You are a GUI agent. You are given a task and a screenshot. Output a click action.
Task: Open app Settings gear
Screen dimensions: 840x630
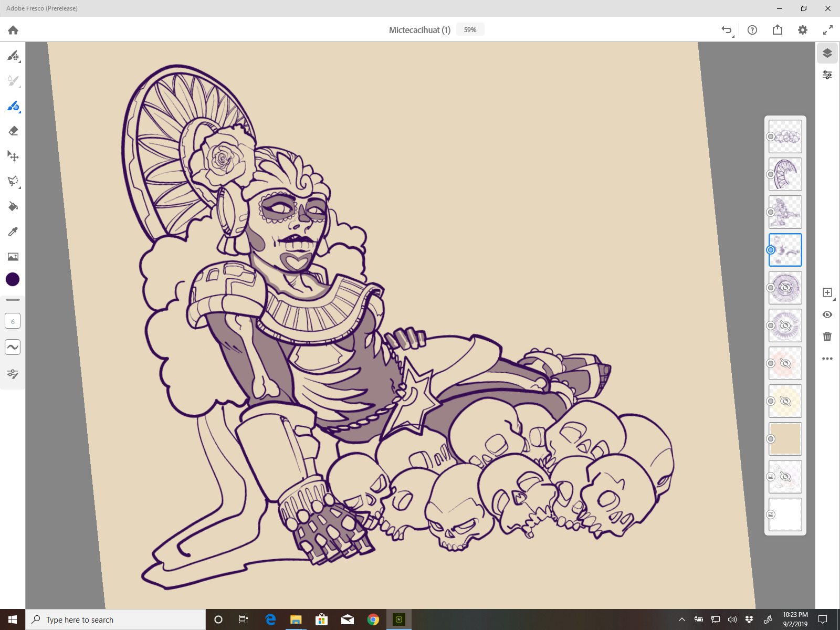coord(803,30)
